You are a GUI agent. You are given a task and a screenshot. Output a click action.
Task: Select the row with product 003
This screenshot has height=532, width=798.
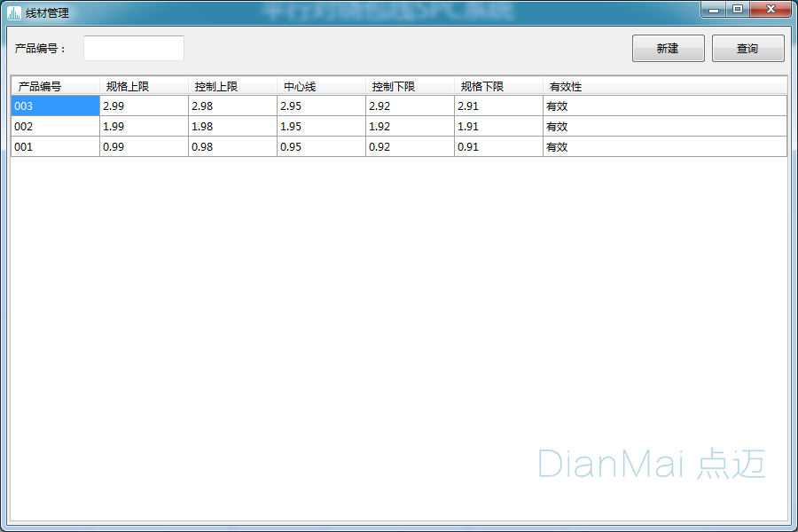click(55, 106)
